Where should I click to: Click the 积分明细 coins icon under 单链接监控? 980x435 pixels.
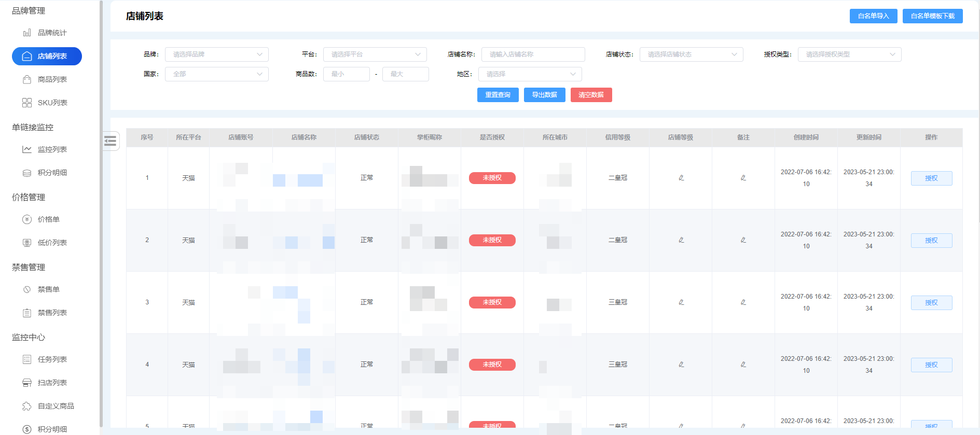(x=27, y=173)
